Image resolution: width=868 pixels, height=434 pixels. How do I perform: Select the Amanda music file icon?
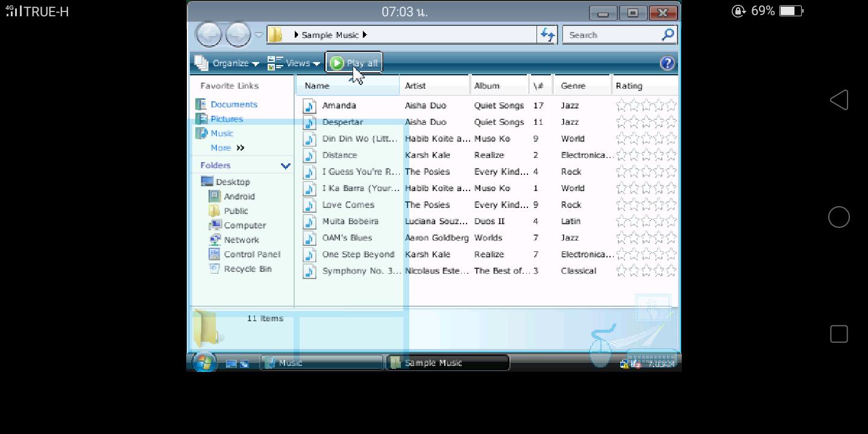click(x=309, y=106)
